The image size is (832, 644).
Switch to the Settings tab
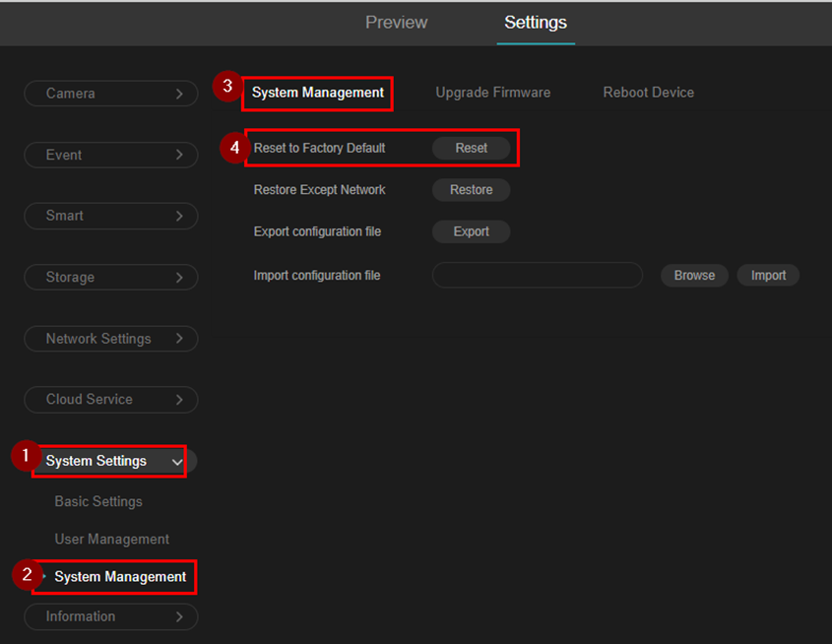[x=536, y=22]
